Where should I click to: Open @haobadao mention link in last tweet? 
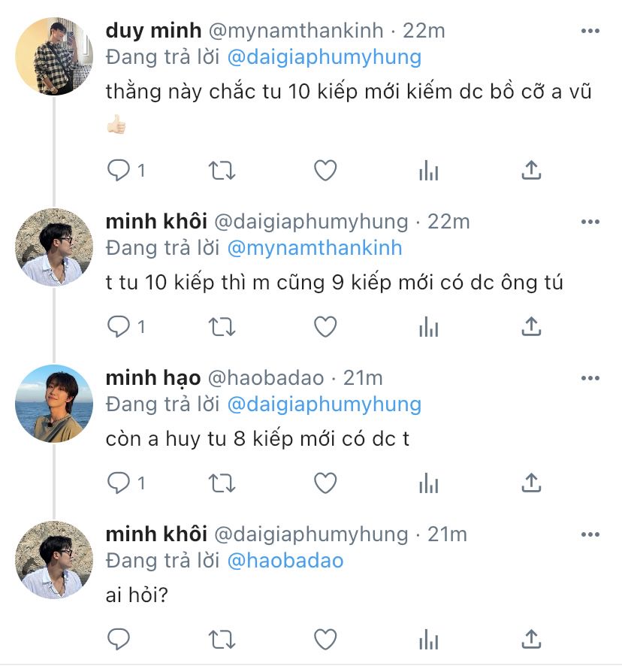285,561
